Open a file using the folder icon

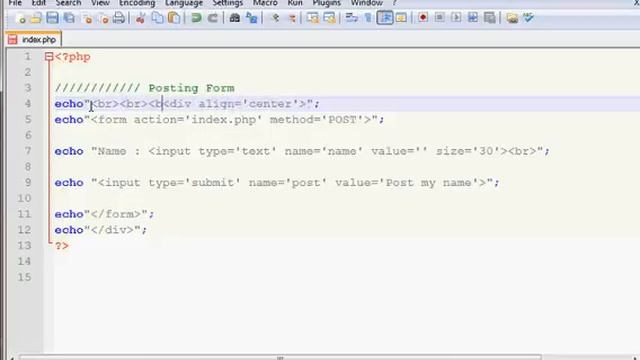[36, 18]
